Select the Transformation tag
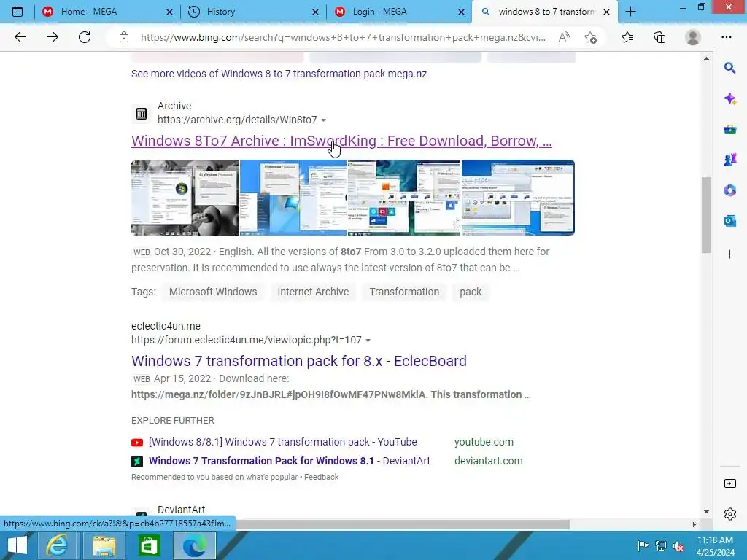747x560 pixels. pos(404,292)
